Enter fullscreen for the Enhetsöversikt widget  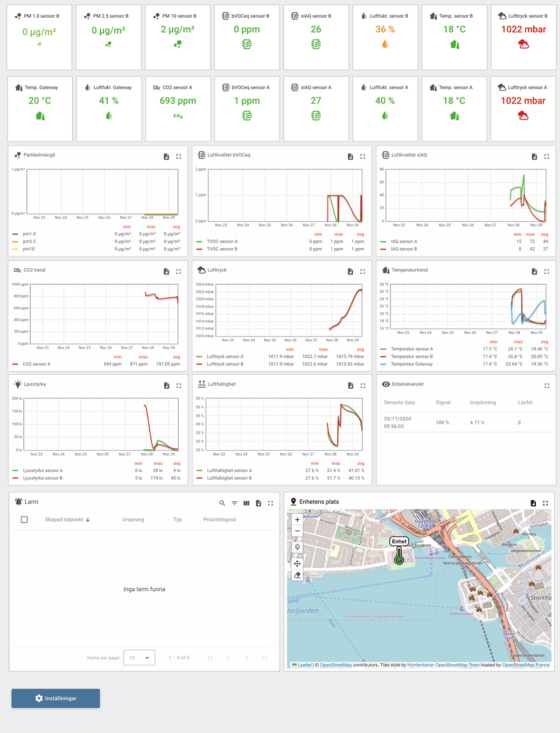click(546, 385)
